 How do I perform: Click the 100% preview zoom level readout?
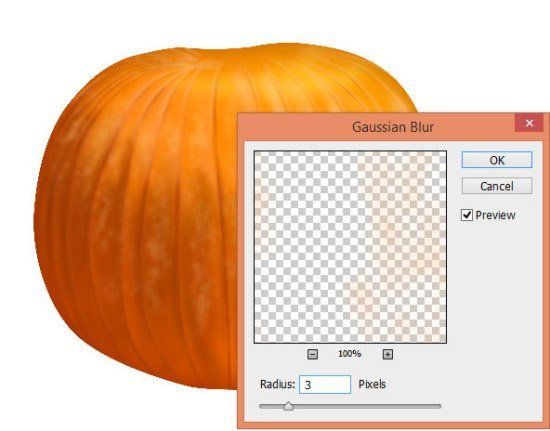click(x=350, y=353)
